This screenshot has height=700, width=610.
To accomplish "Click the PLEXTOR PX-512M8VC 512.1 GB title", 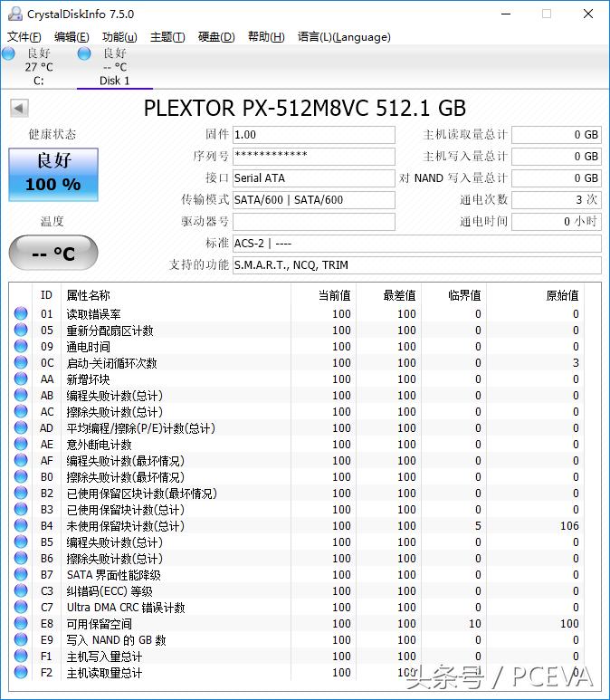I will (x=305, y=108).
